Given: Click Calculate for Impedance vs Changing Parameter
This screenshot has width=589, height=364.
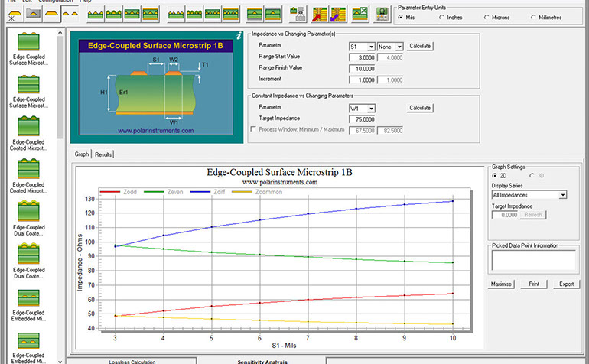Looking at the screenshot, I should (x=421, y=46).
